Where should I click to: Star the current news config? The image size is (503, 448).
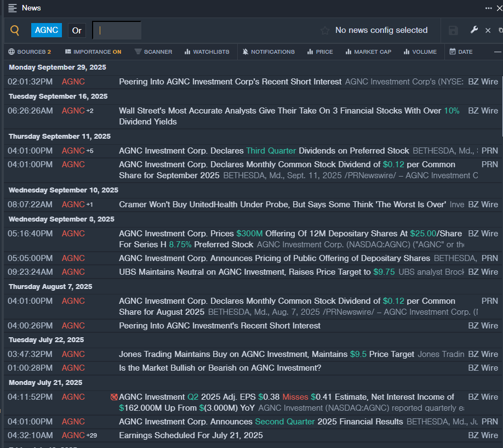pos(325,31)
